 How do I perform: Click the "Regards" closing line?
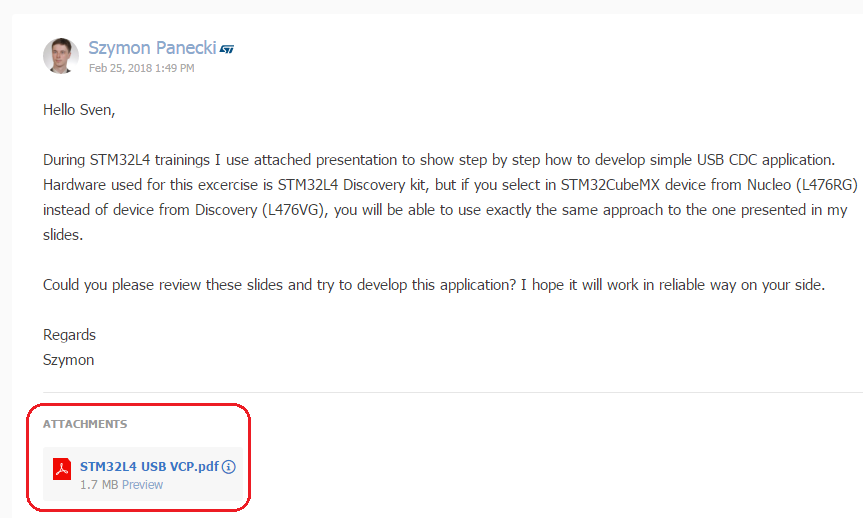(x=69, y=335)
